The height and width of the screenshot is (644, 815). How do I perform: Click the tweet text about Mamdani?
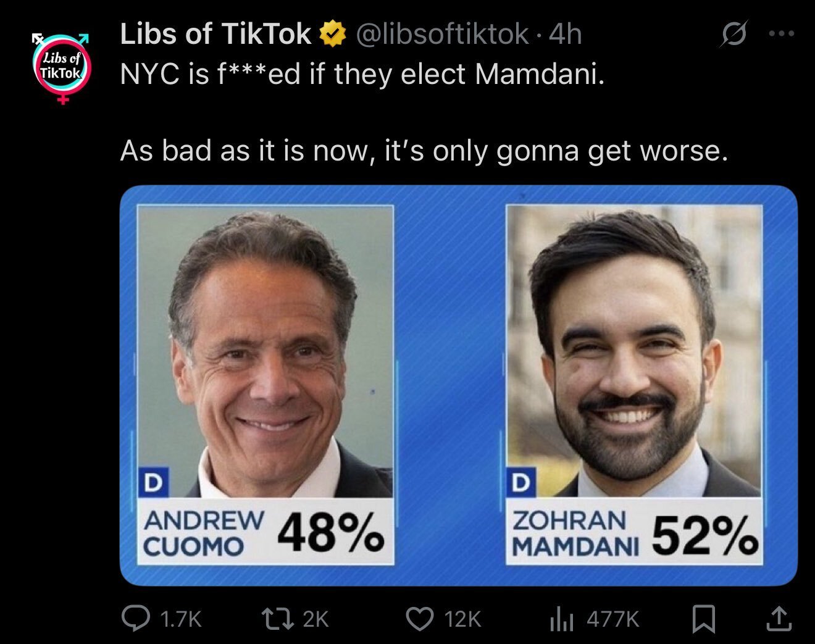(424, 112)
